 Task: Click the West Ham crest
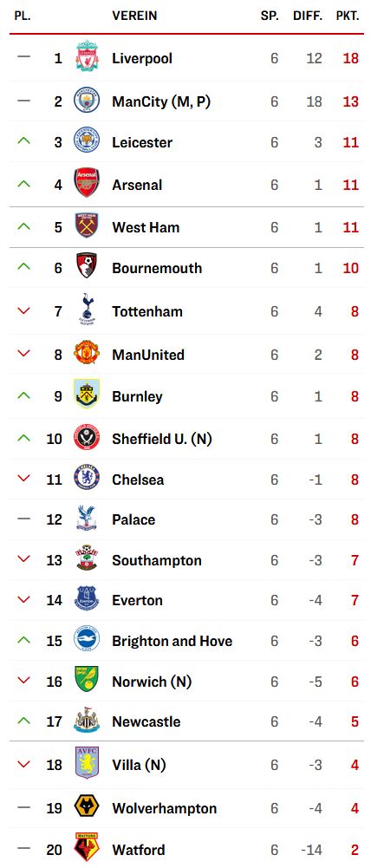pos(87,225)
